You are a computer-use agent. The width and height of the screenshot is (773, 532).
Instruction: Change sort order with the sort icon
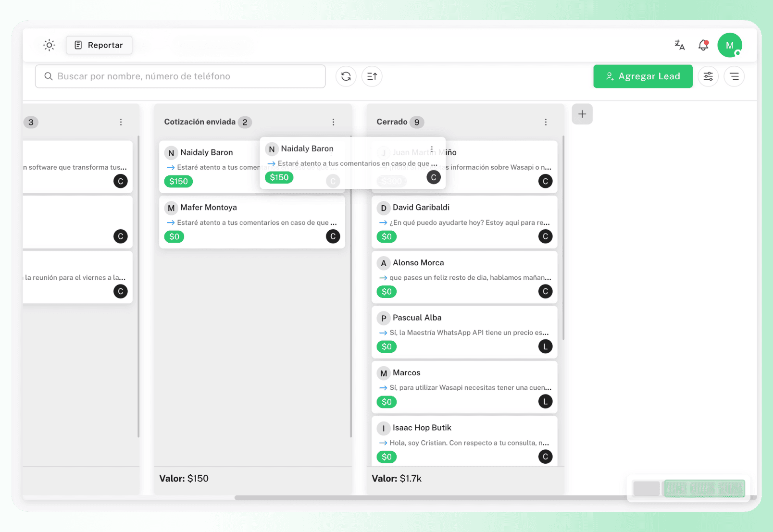pyautogui.click(x=372, y=76)
